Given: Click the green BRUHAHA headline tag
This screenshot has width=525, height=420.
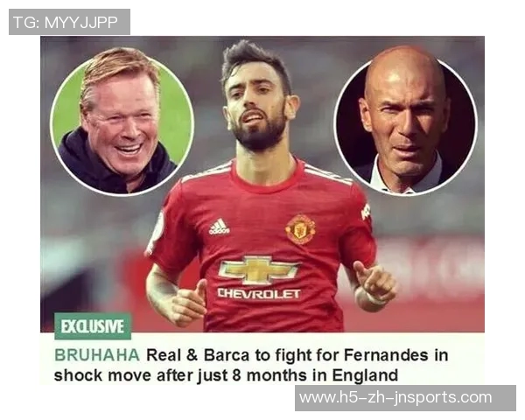Looking at the screenshot, I should click(97, 355).
